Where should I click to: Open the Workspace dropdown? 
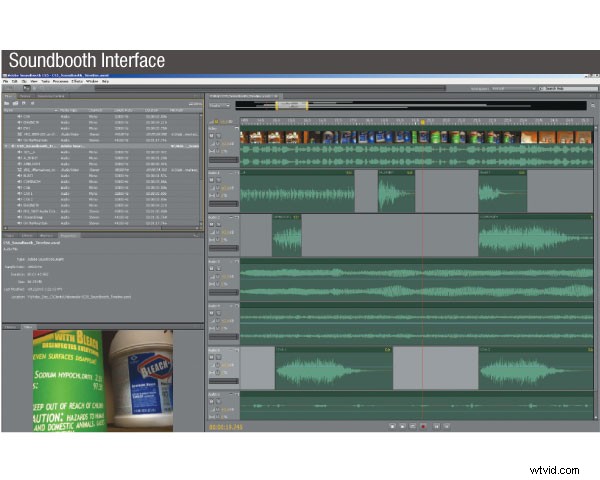coord(514,88)
